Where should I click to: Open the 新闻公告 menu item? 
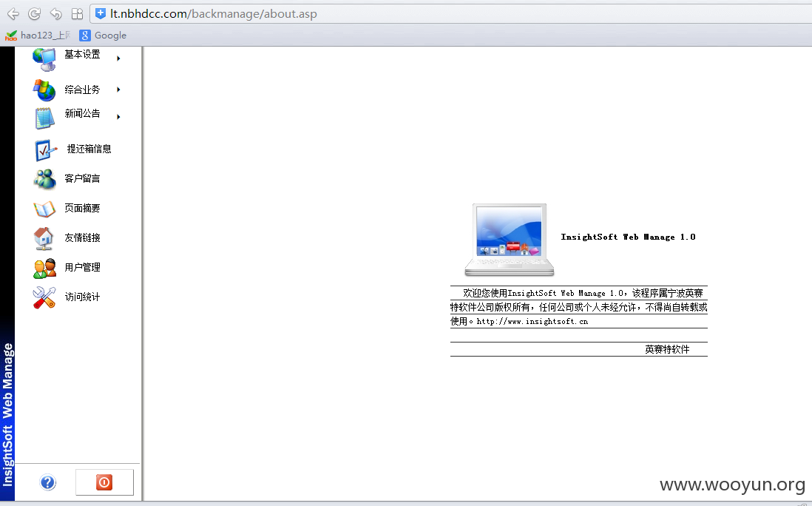tap(82, 113)
